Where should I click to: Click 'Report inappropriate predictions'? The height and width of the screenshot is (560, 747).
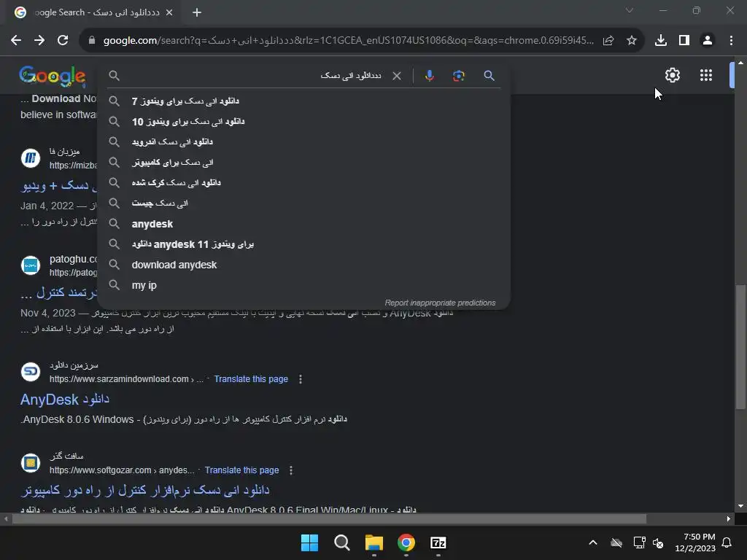(x=440, y=303)
